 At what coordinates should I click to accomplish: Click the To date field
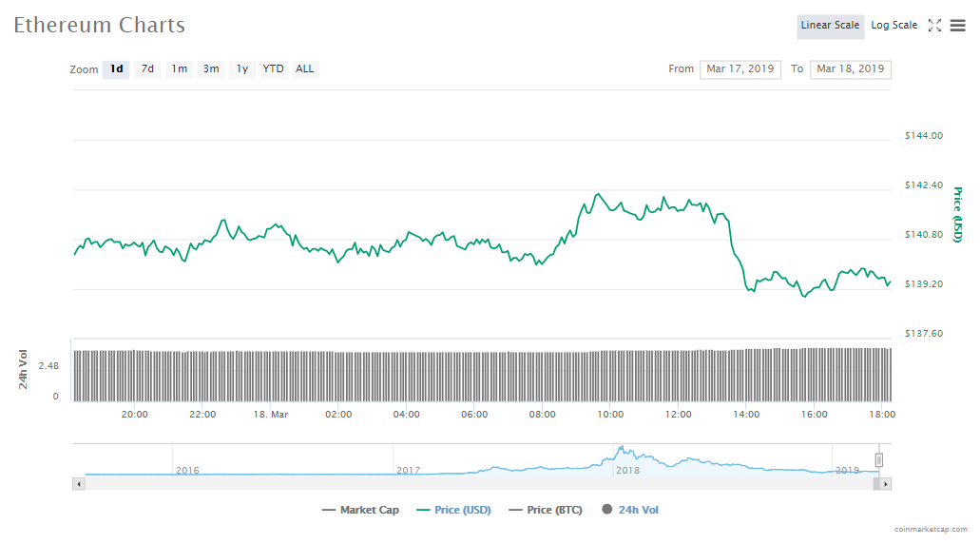[x=850, y=69]
